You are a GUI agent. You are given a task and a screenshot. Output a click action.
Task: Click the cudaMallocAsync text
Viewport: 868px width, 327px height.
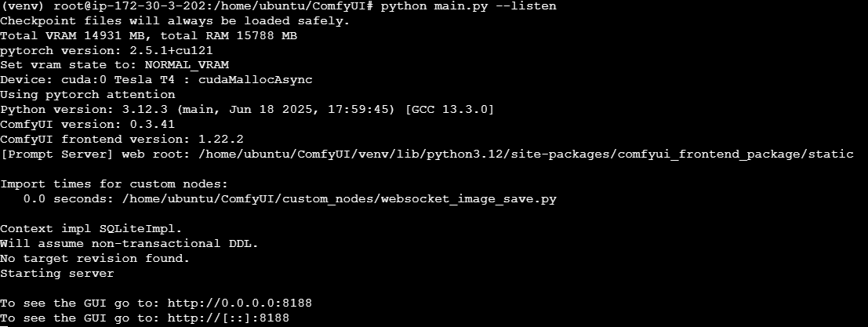coord(255,80)
